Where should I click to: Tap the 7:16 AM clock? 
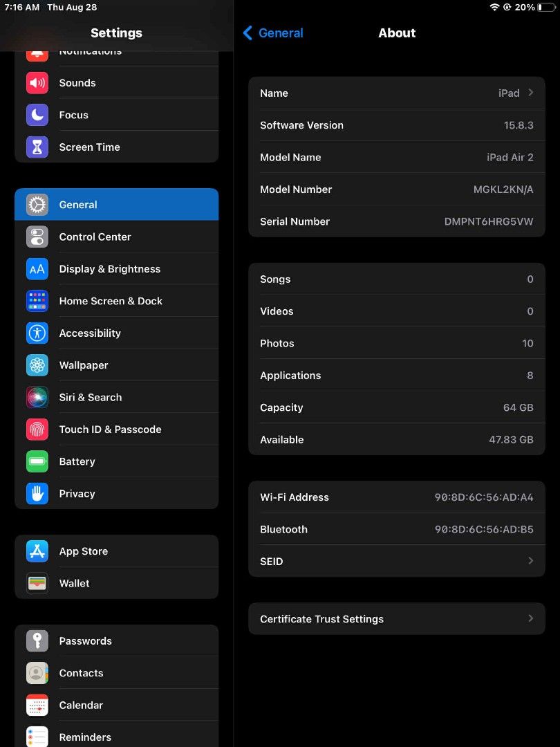coord(22,7)
